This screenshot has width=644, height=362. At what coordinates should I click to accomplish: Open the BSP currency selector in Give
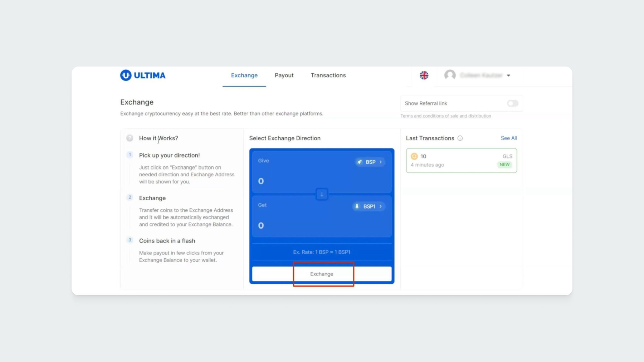[370, 162]
